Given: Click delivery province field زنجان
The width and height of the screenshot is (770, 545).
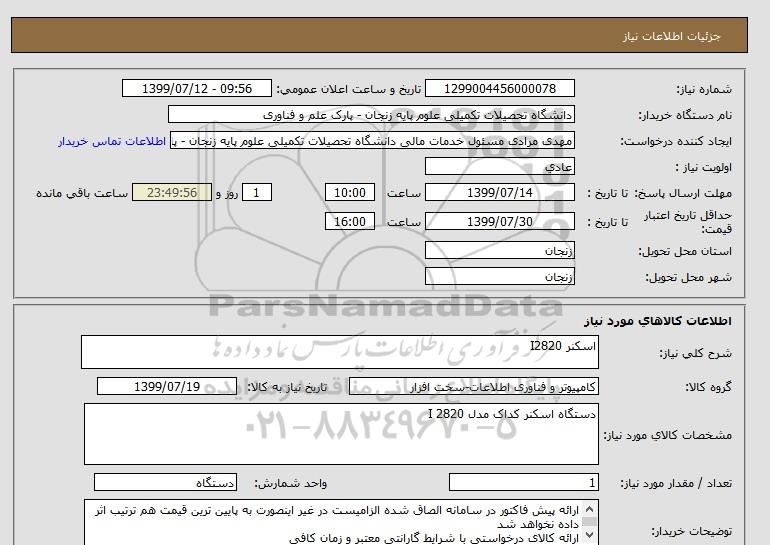Looking at the screenshot, I should 499,250.
